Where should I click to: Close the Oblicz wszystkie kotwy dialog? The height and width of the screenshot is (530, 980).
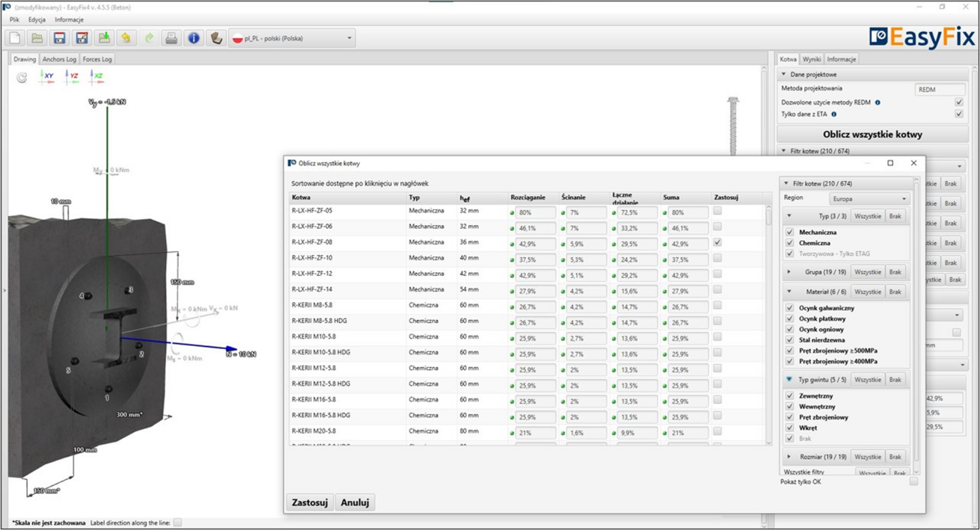click(x=913, y=163)
